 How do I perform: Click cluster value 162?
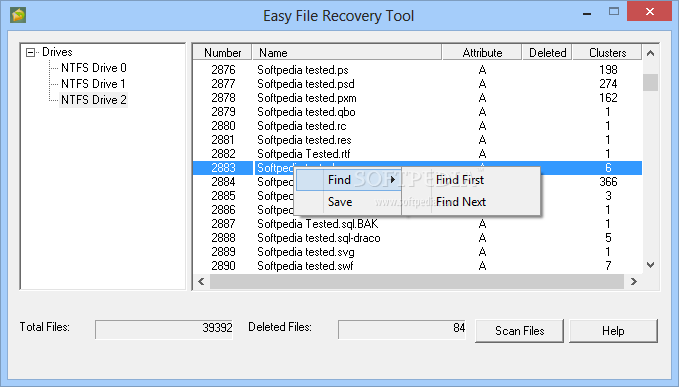point(608,98)
